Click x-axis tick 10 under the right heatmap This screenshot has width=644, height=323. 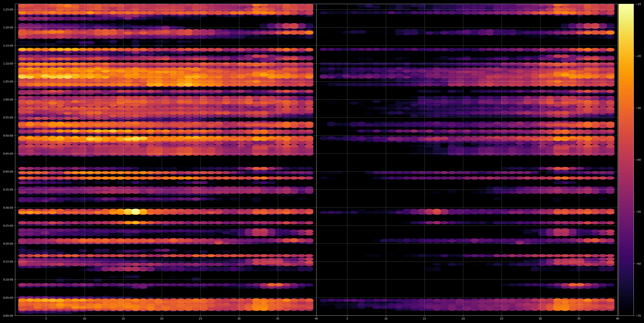[386, 319]
